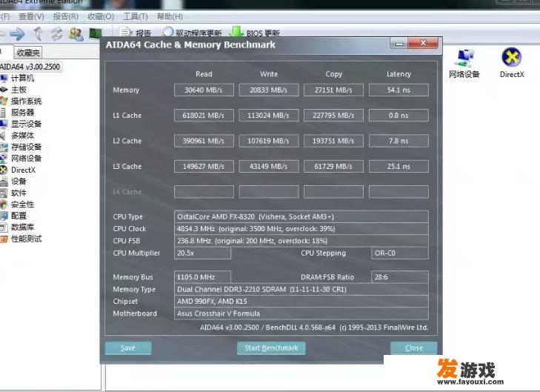This screenshot has width=540, height=392.
Task: Open 报告 report toolbar button
Action: coord(136,33)
